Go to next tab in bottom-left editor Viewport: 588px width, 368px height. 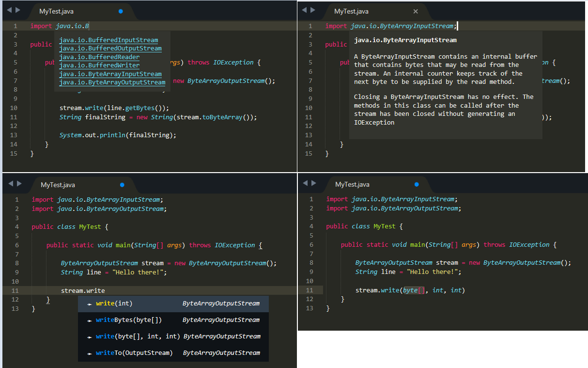(x=19, y=184)
